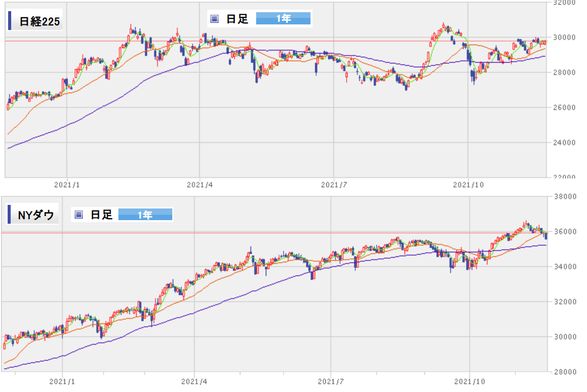587x392 pixels.
Task: Click the 日足 icon in NYダウ chart
Action: (x=79, y=215)
